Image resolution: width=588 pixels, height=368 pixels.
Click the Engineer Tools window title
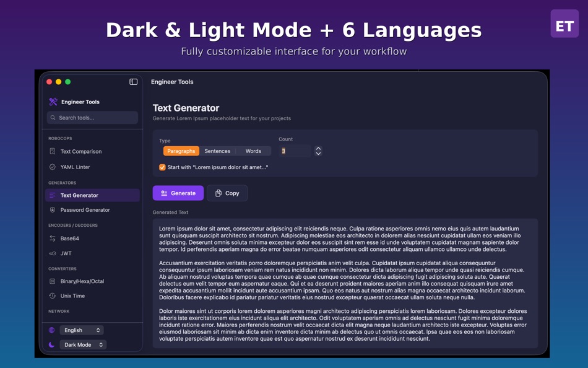coord(172,82)
